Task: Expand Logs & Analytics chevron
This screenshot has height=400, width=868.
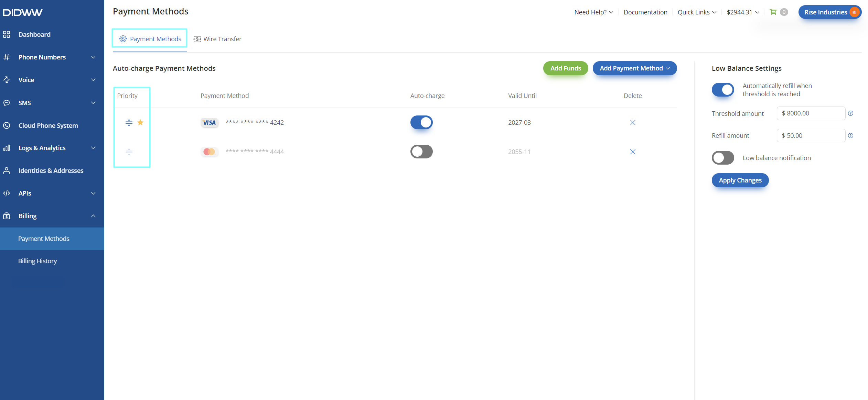Action: [93, 148]
